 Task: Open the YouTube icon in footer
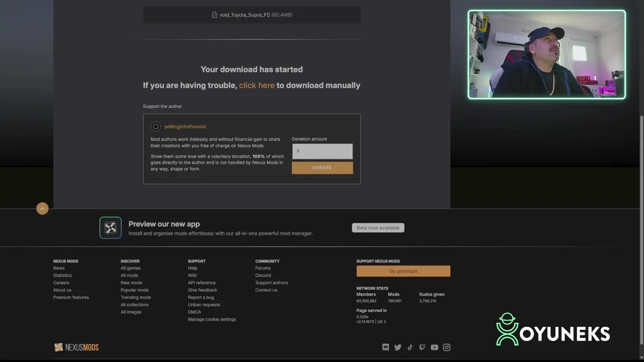[434, 347]
